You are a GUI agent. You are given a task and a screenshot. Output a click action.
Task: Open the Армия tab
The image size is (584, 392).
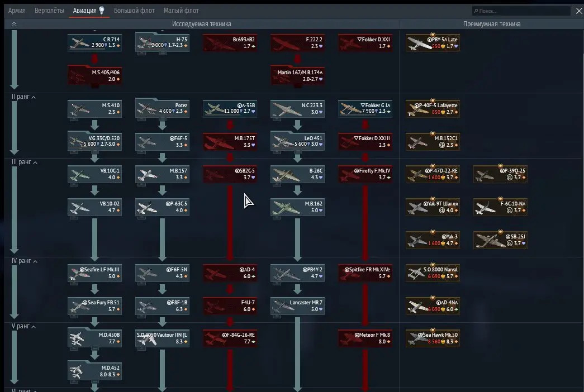click(x=17, y=11)
